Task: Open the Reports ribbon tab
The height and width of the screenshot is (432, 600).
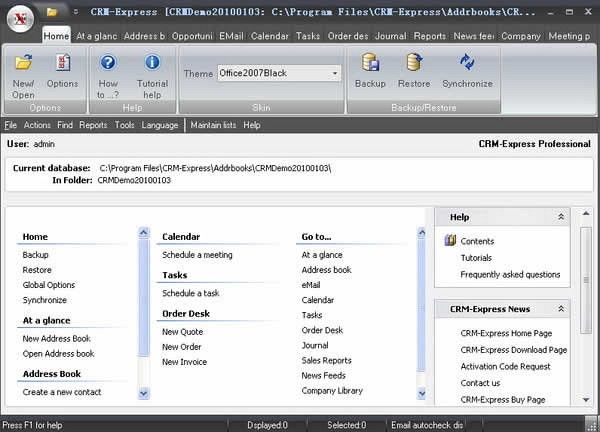Action: point(430,36)
